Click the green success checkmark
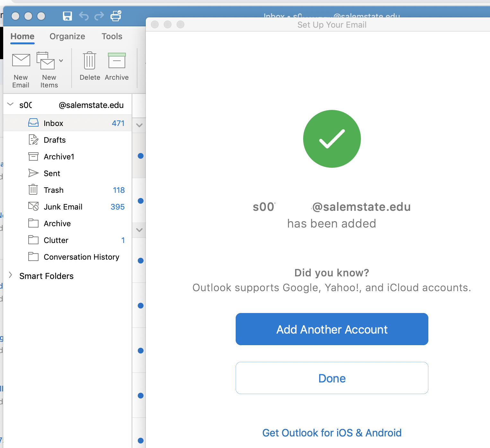This screenshot has width=490, height=448. tap(332, 139)
